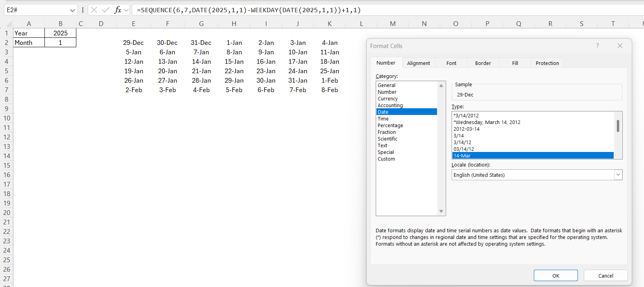Screen dimensions: 644x287
Task: Select the Custom category
Action: coord(406,159)
